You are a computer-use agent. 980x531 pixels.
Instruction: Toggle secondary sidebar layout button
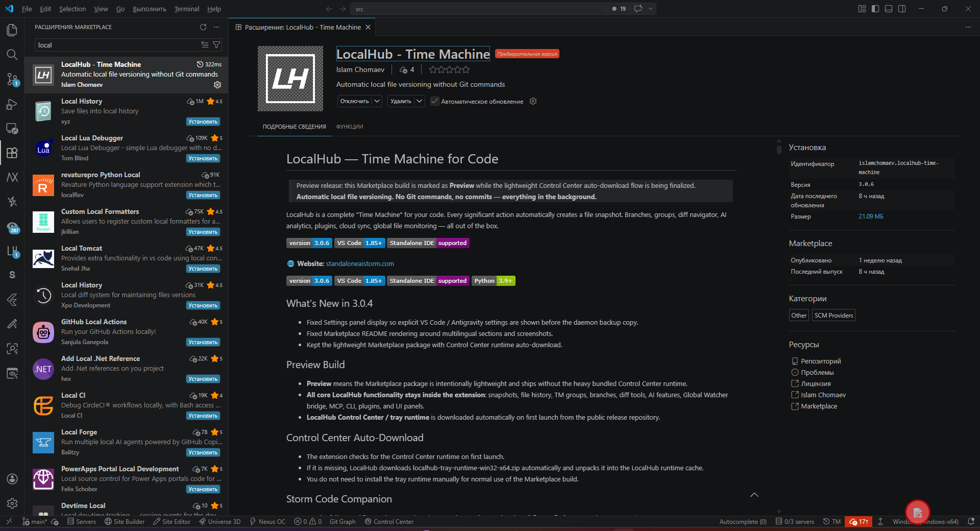tap(902, 9)
